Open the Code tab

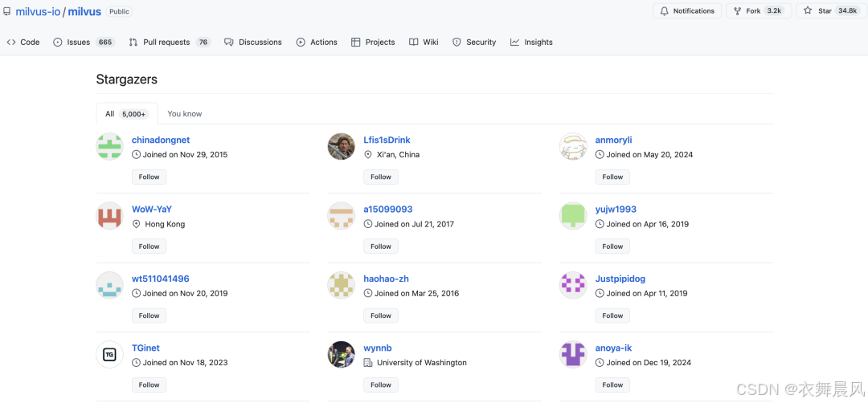(23, 42)
